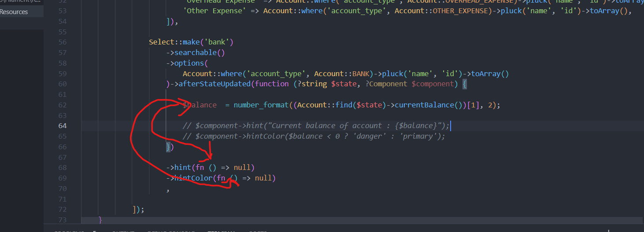The height and width of the screenshot is (232, 644).
Task: Click the hintColor method on line 69
Action: 193,178
